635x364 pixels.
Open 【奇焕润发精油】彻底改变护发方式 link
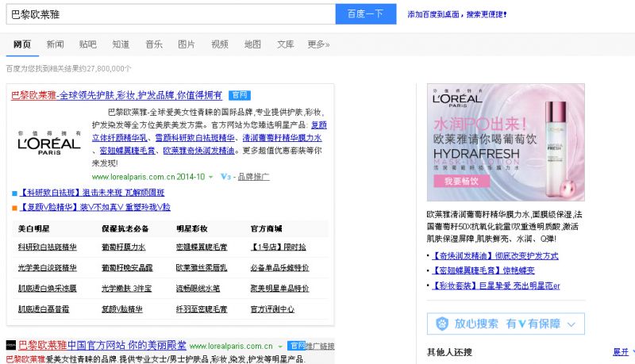tap(495, 255)
